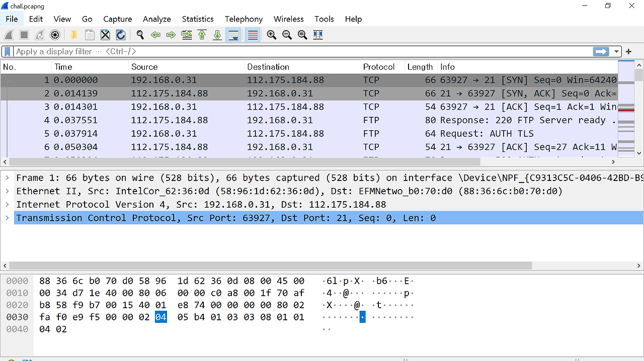Image resolution: width=644 pixels, height=361 pixels.
Task: Jump to the first packet
Action: pyautogui.click(x=202, y=35)
